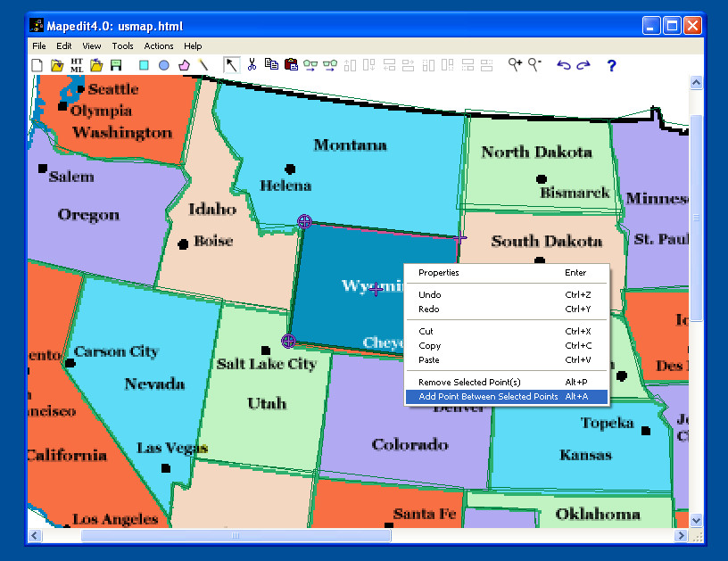Click the scissors Cut icon

252,64
